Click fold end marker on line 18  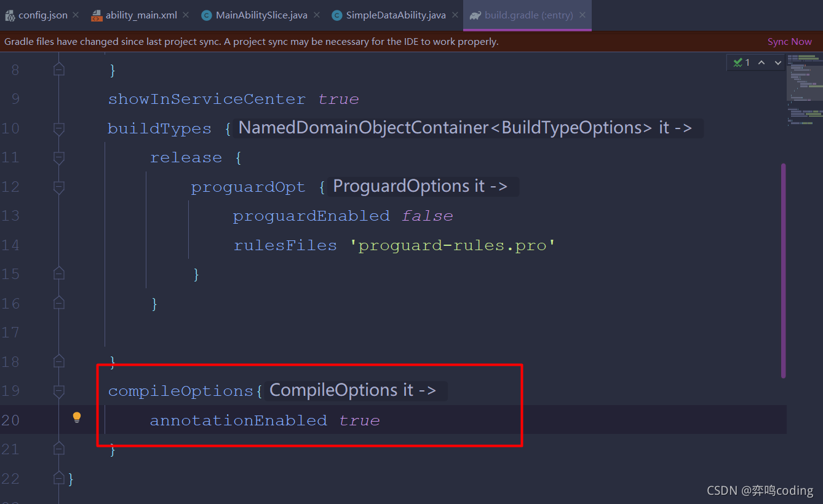tap(59, 361)
